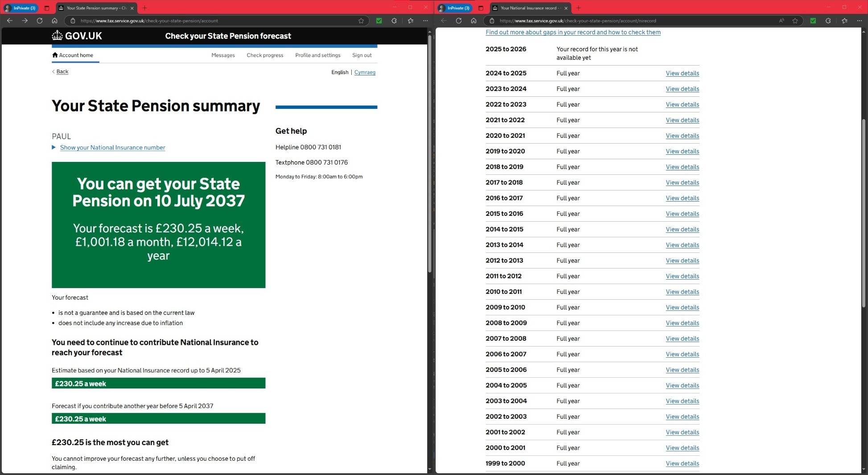Screen dimensions: 868x475
Task: Refresh the State Pension summary page
Action: pyautogui.click(x=40, y=21)
